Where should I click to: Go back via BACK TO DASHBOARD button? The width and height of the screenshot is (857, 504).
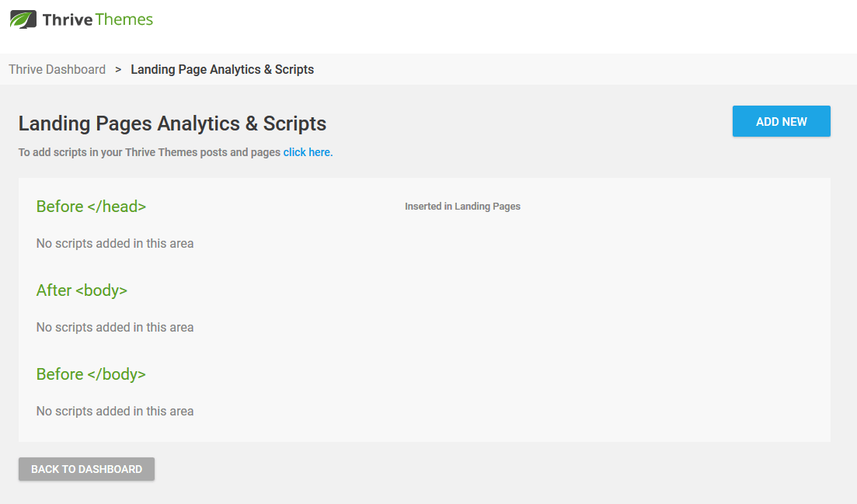(x=86, y=469)
